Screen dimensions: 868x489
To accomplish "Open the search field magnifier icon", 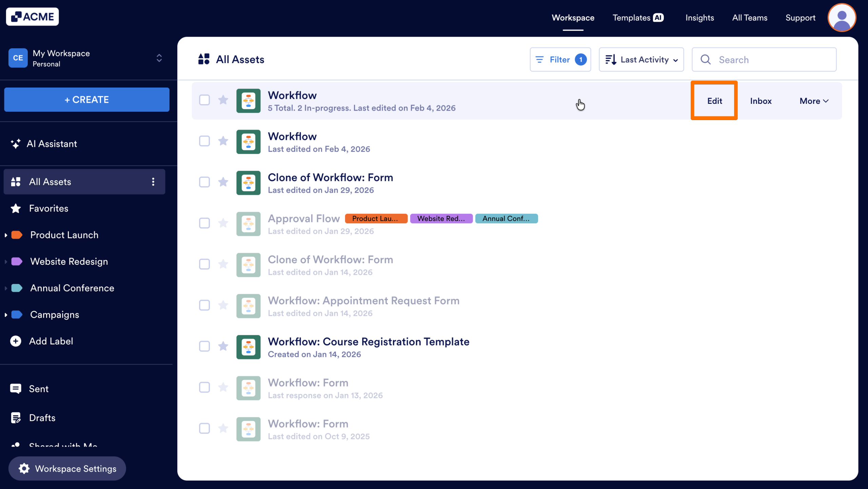I will (x=706, y=59).
